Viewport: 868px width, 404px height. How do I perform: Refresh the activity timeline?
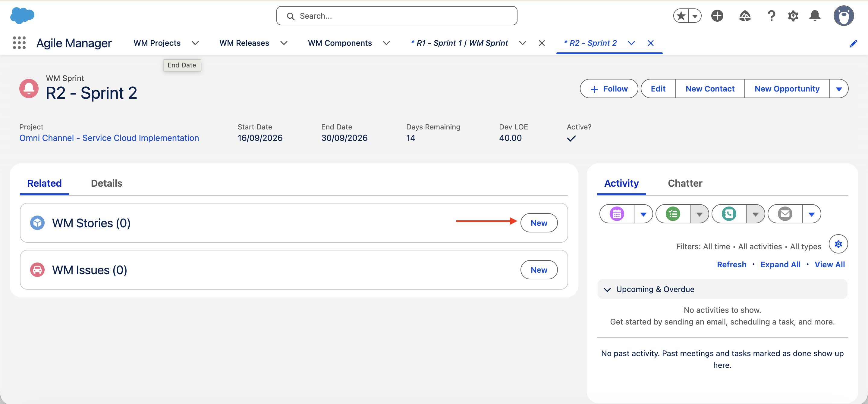coord(731,265)
